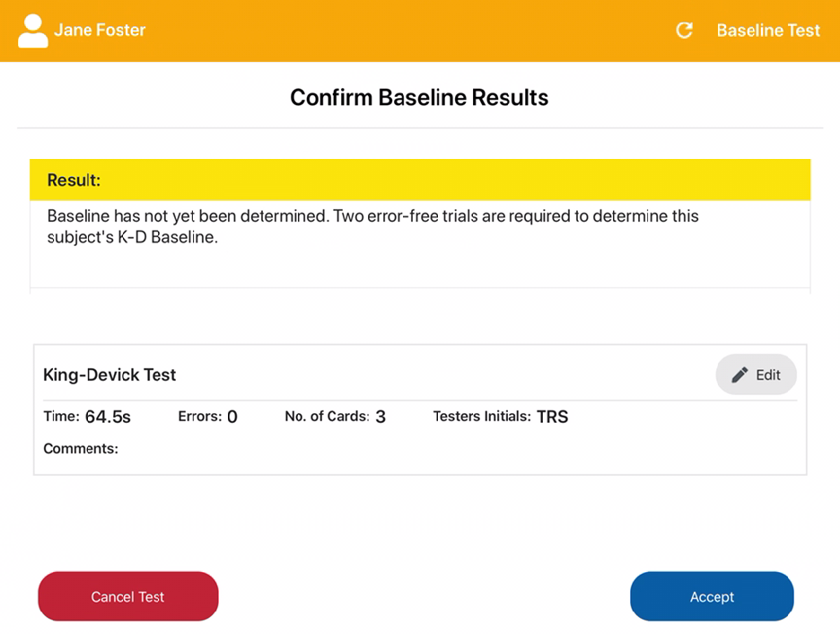Select the yellow Result banner
Screen dimensions: 840x634
pyautogui.click(x=420, y=180)
